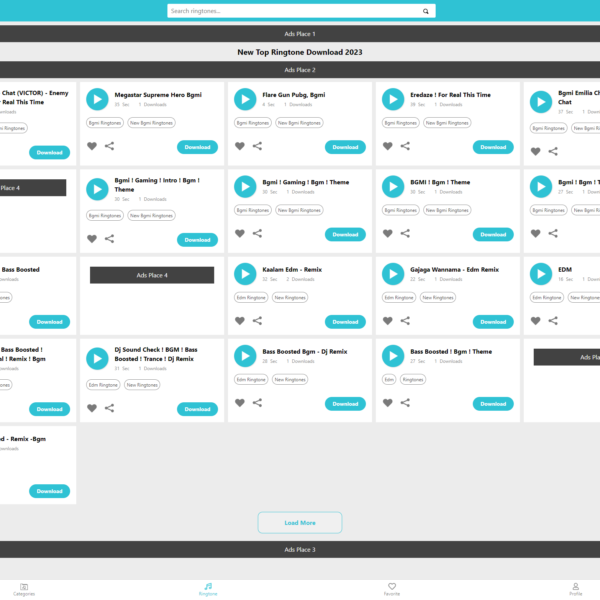The width and height of the screenshot is (600, 600).
Task: Play Eredaze ! For Real This Time
Action: (393, 99)
